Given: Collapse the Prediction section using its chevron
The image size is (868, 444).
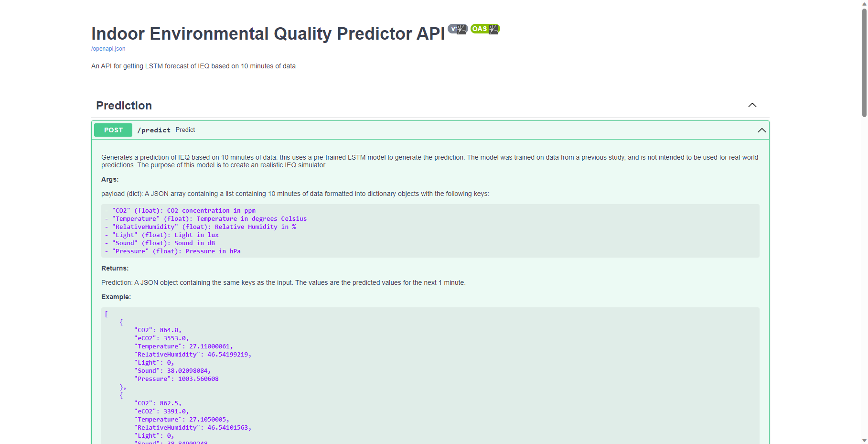Looking at the screenshot, I should [x=752, y=105].
